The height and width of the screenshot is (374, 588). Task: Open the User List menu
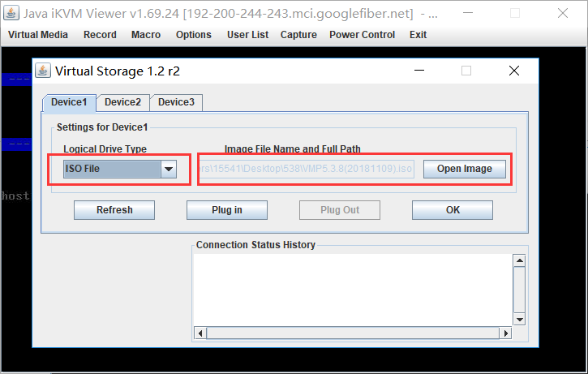(x=247, y=35)
